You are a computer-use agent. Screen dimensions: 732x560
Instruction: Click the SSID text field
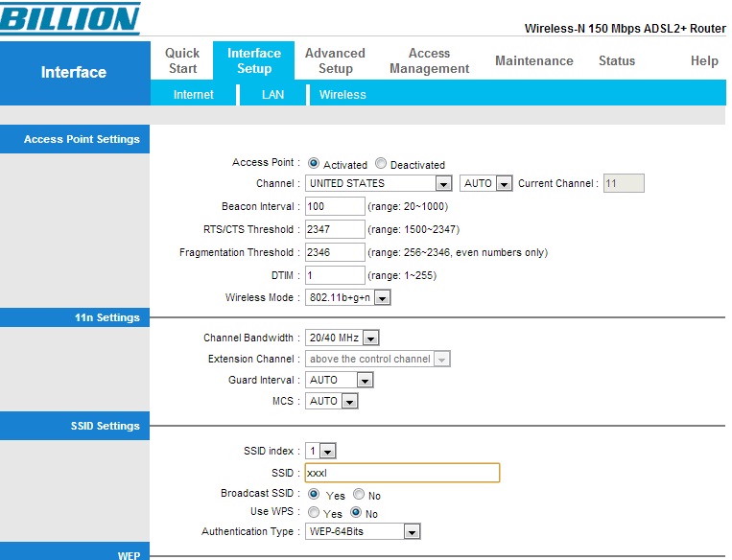click(402, 473)
